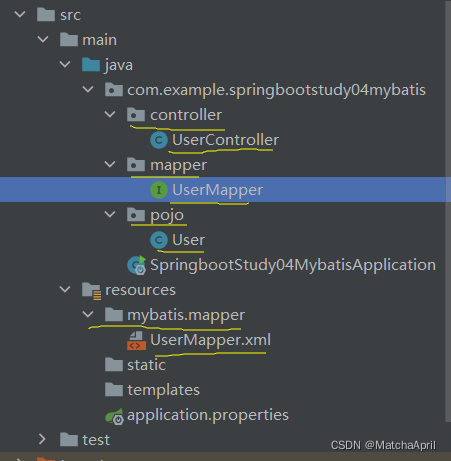The image size is (451, 461).
Task: Select the controller package label
Action: (x=186, y=115)
